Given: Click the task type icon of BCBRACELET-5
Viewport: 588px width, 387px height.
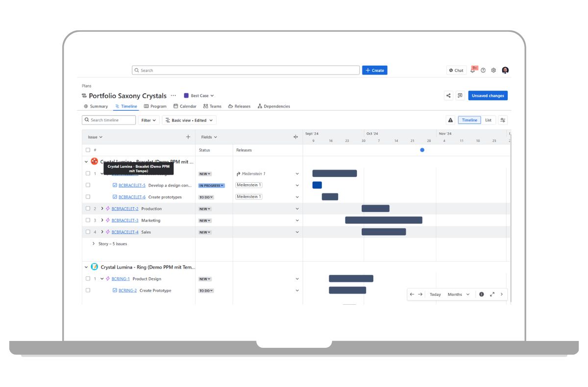Looking at the screenshot, I should click(115, 186).
